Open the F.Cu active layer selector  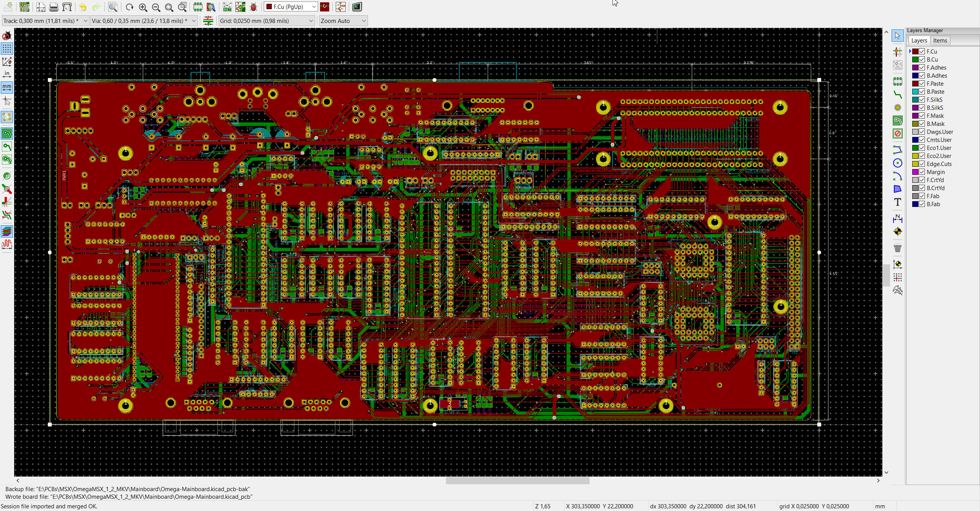(x=291, y=7)
